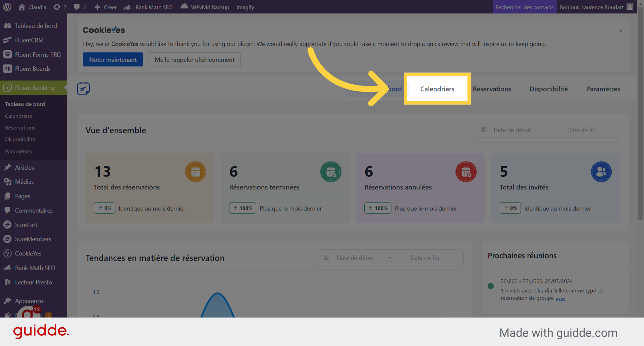Click the calendar icon in Tendances date picker
This screenshot has width=644, height=346.
[x=326, y=257]
